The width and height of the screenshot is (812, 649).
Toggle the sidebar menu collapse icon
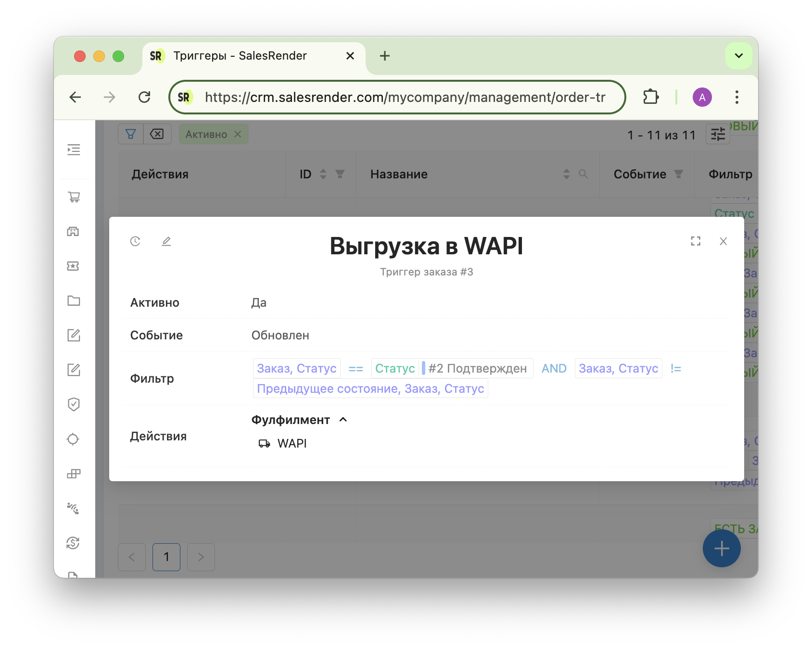point(74,150)
